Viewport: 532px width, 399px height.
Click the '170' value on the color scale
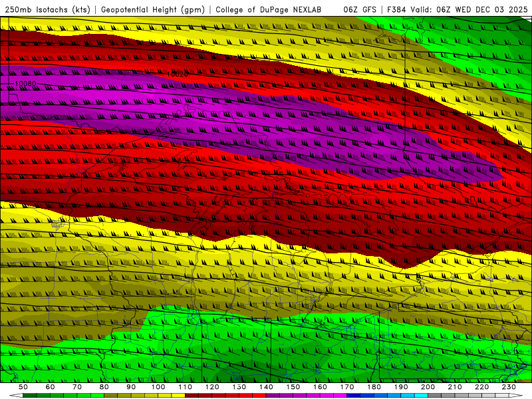coord(347,387)
